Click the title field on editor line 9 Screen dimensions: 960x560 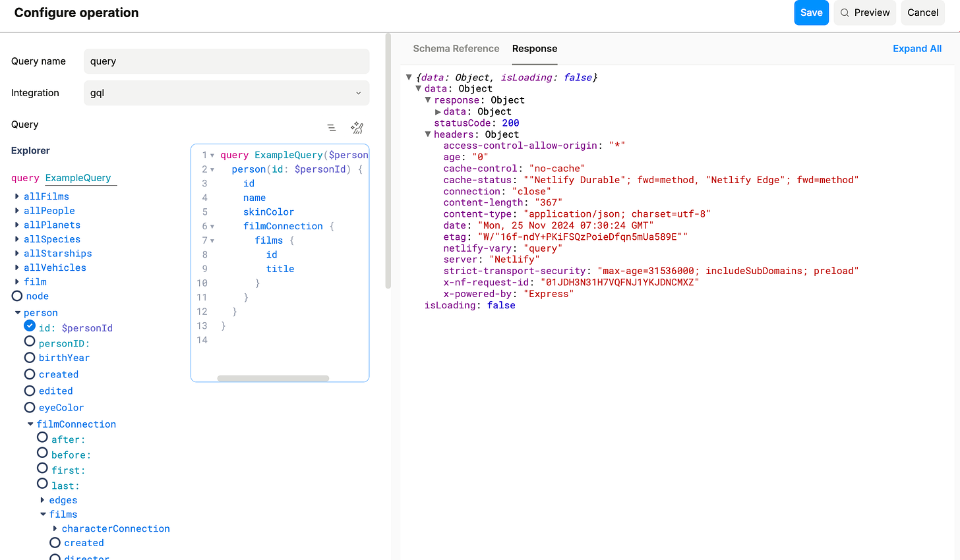coord(280,269)
